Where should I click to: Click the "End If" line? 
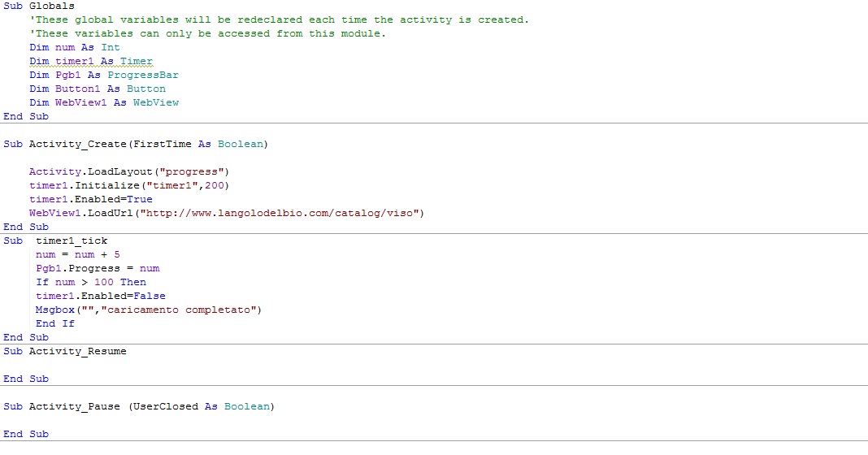coord(55,323)
